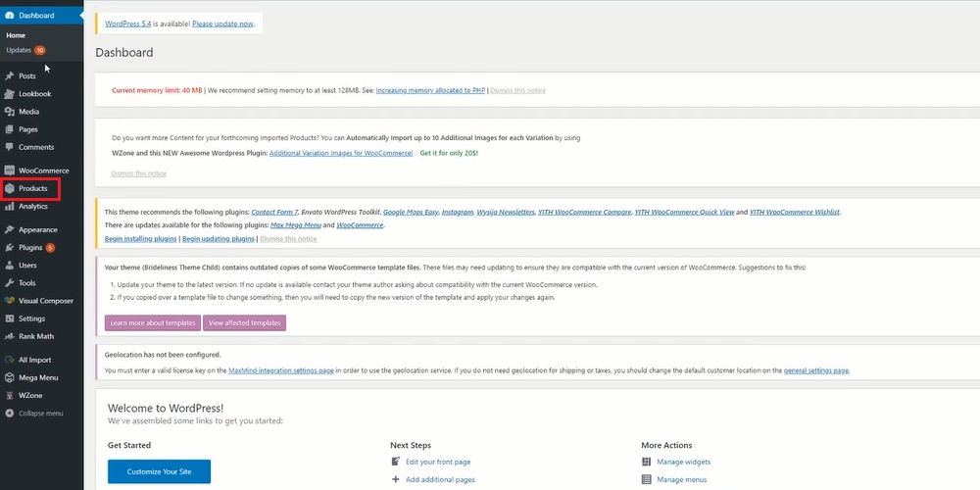Click the Edit your front page icon
The width and height of the screenshot is (980, 490).
395,462
